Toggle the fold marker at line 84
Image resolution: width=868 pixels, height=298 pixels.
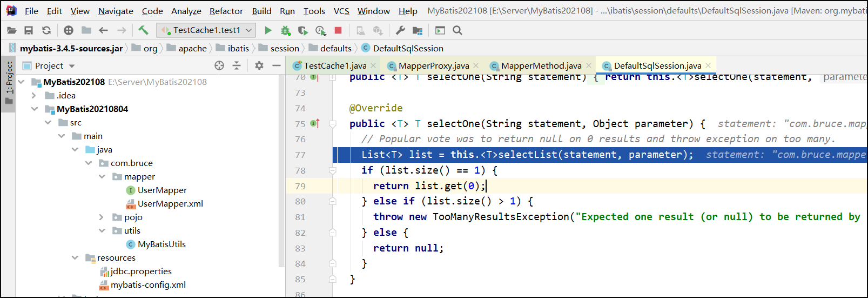coord(333,263)
